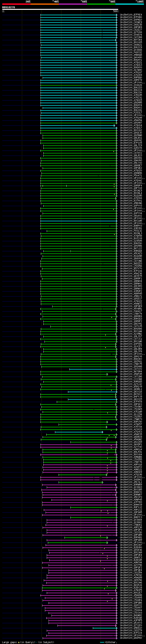This screenshot has height=644, width=146.
Task: Select hit label UniRef100_C6SWC9
Action: pyautogui.click(x=131, y=22)
